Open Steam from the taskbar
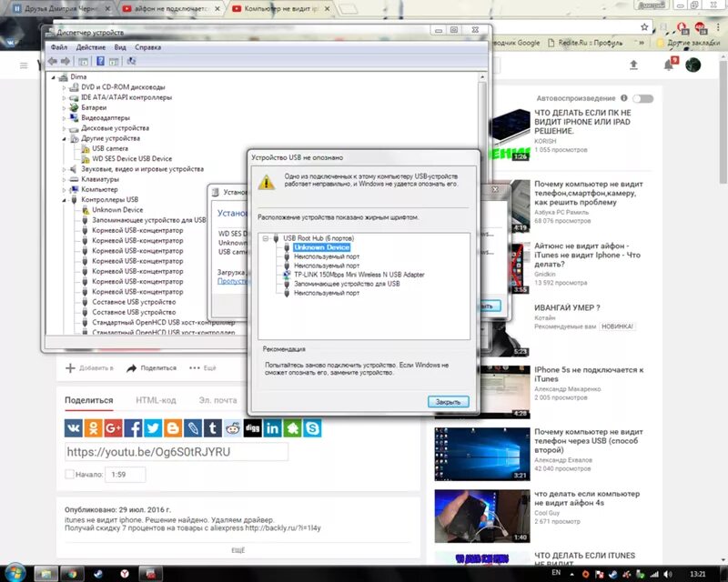This screenshot has width=728, height=582. (98, 574)
